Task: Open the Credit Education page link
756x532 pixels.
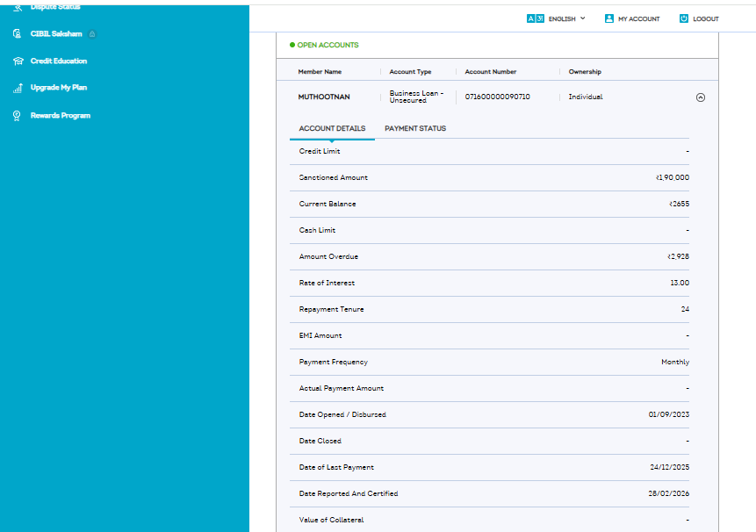Action: pyautogui.click(x=58, y=61)
